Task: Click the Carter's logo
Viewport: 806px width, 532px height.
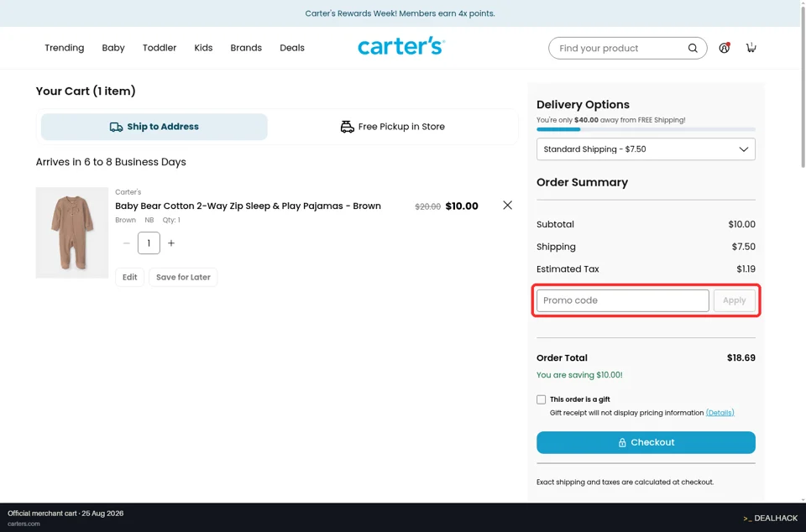Action: tap(401, 46)
